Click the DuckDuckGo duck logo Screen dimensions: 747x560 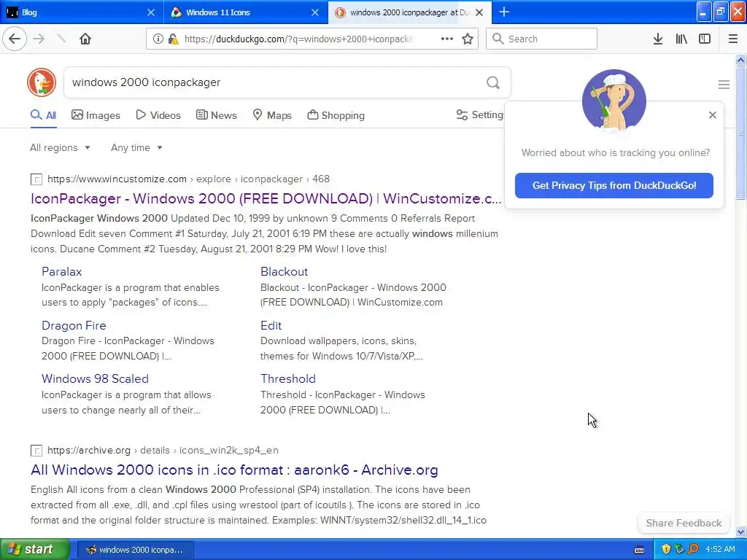[42, 82]
